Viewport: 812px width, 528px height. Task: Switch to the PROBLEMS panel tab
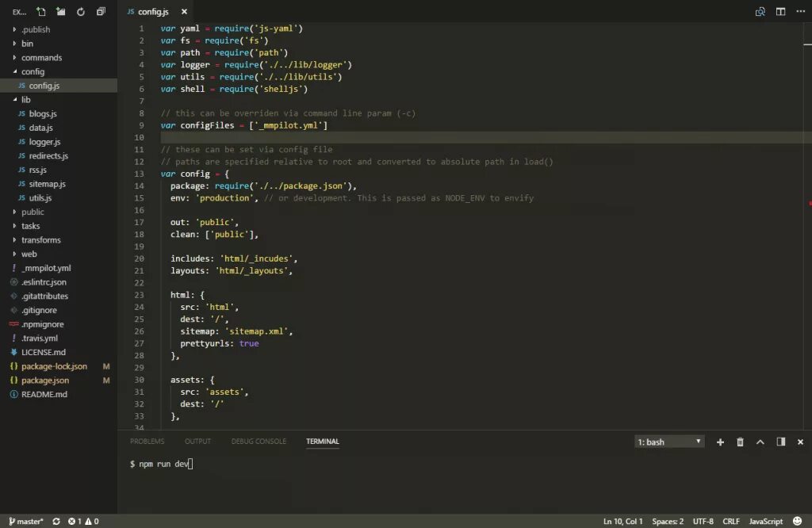[147, 441]
